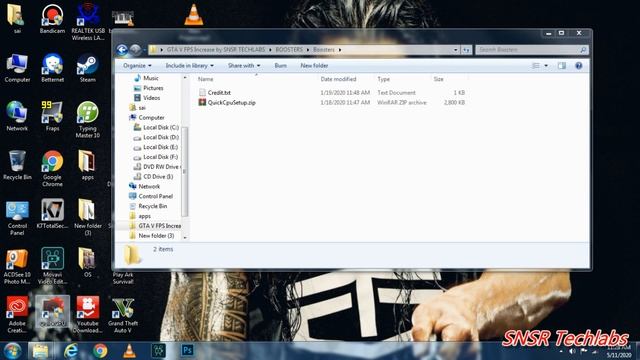The image size is (640, 360).
Task: Click the Explorer Back navigation arrow
Action: [122, 50]
